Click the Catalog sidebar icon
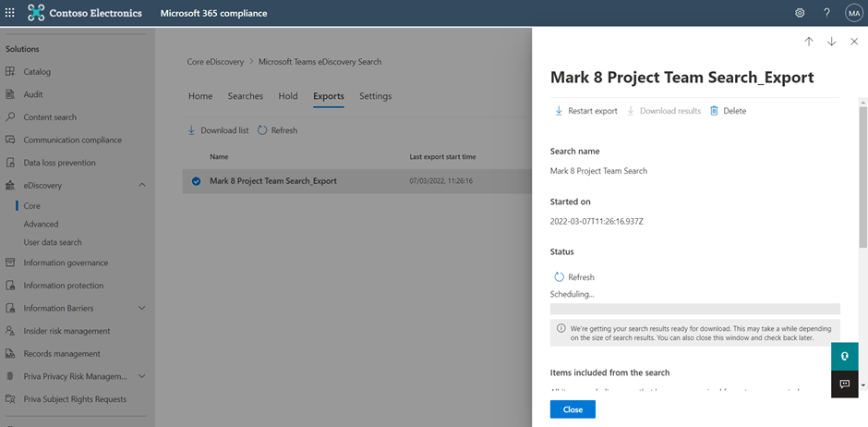868x427 pixels. pos(10,71)
